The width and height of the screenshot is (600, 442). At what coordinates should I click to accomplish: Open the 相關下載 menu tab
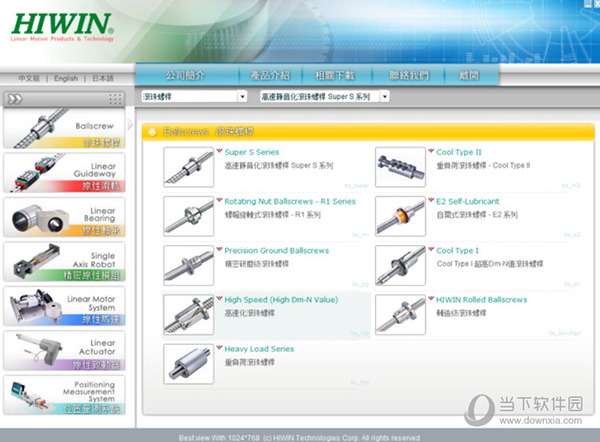tap(335, 75)
